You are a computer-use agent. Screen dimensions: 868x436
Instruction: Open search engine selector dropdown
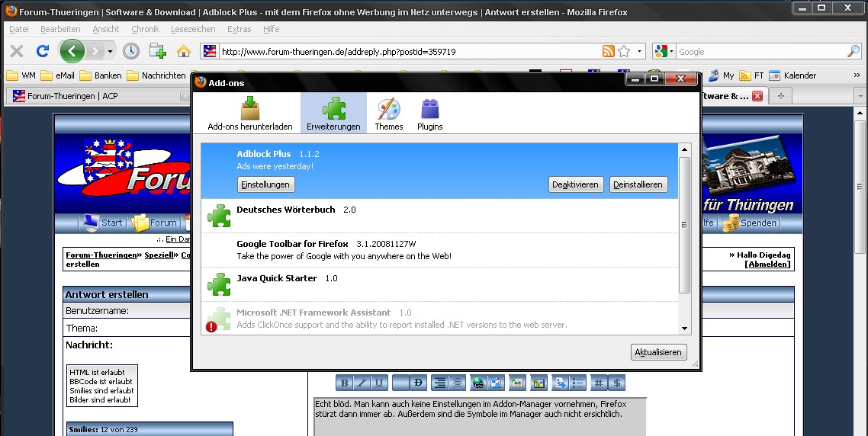click(664, 52)
